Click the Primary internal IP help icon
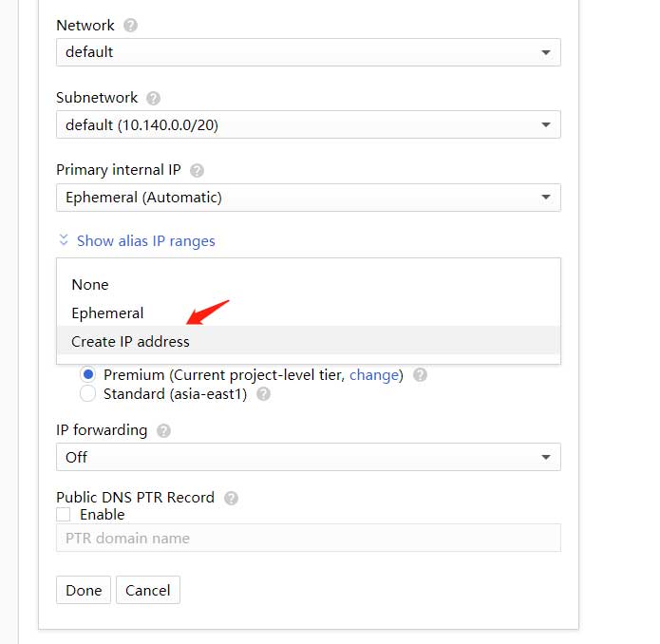Image resolution: width=660 pixels, height=644 pixels. [197, 170]
